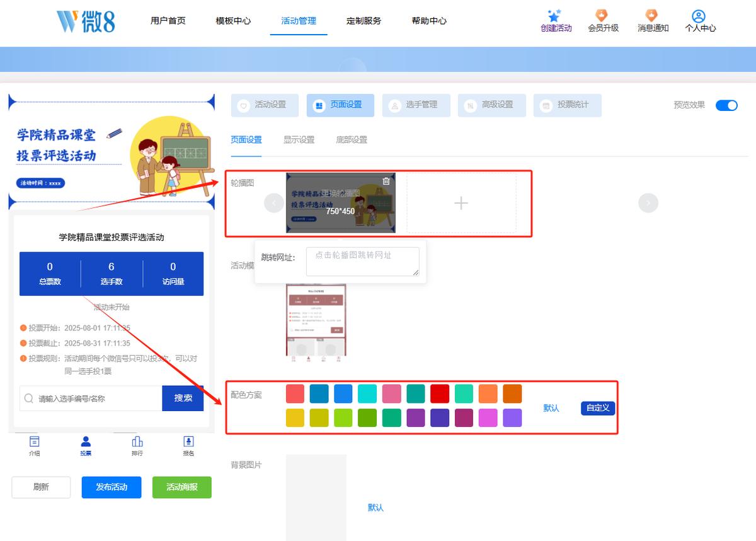This screenshot has height=541, width=756.
Task: Click 默认 link beside 背景图片
Action: pos(375,508)
